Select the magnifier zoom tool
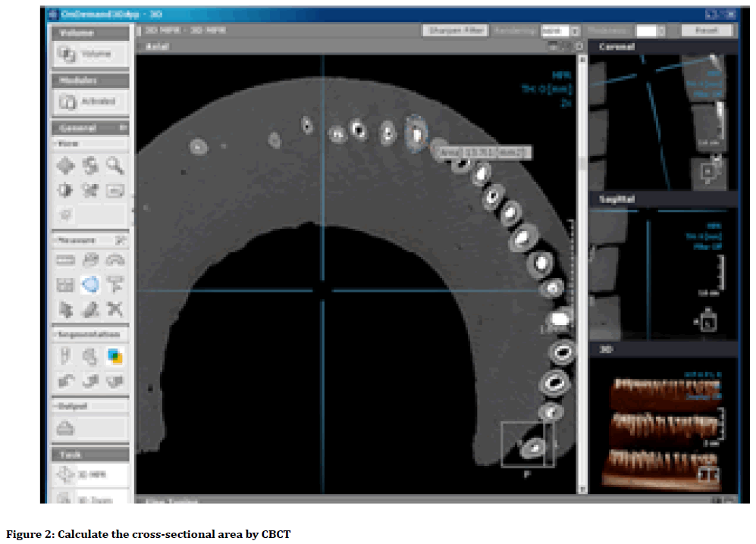Screen dimensions: 756x544 click(114, 166)
